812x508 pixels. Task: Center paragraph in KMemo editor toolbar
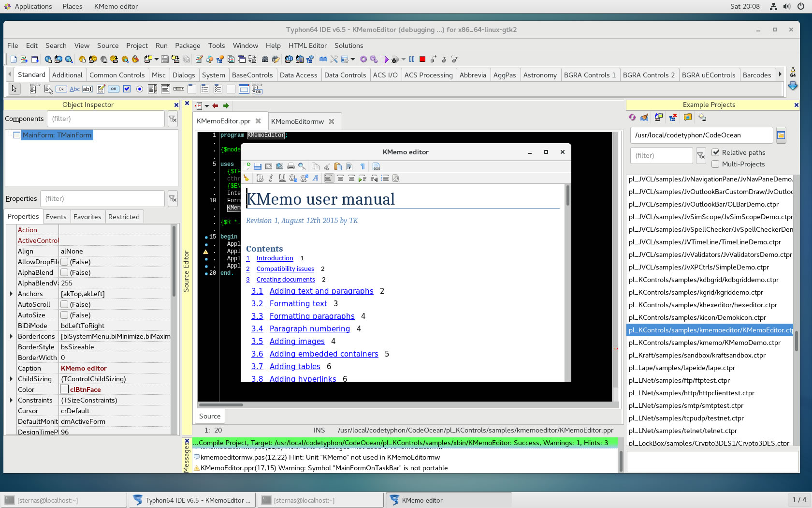click(340, 178)
